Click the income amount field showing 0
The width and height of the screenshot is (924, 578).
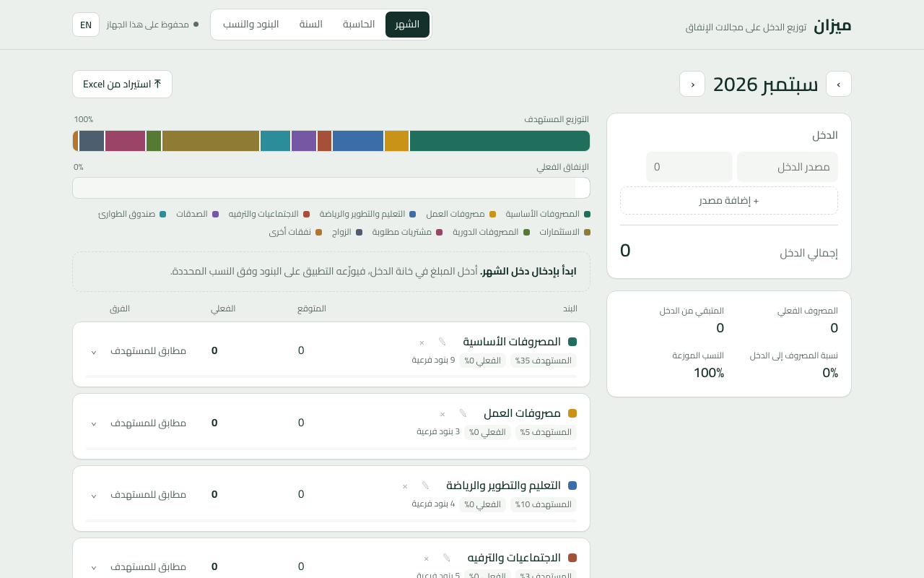(689, 167)
